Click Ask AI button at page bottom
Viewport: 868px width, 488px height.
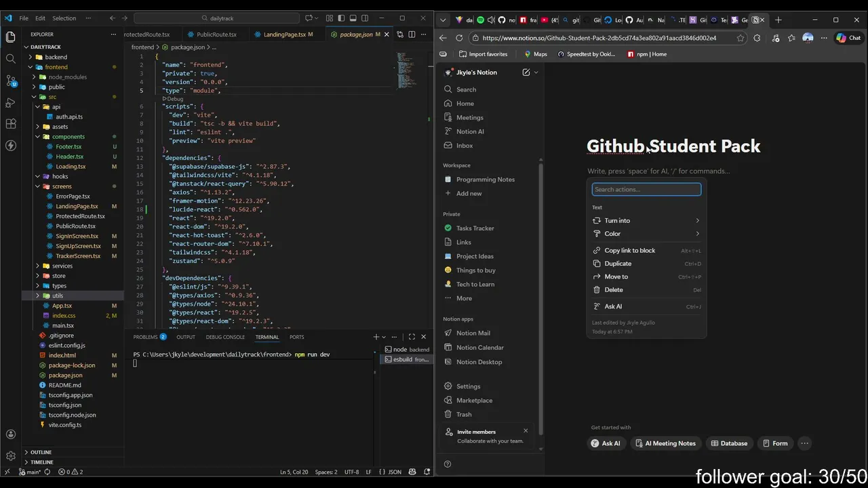tap(606, 443)
